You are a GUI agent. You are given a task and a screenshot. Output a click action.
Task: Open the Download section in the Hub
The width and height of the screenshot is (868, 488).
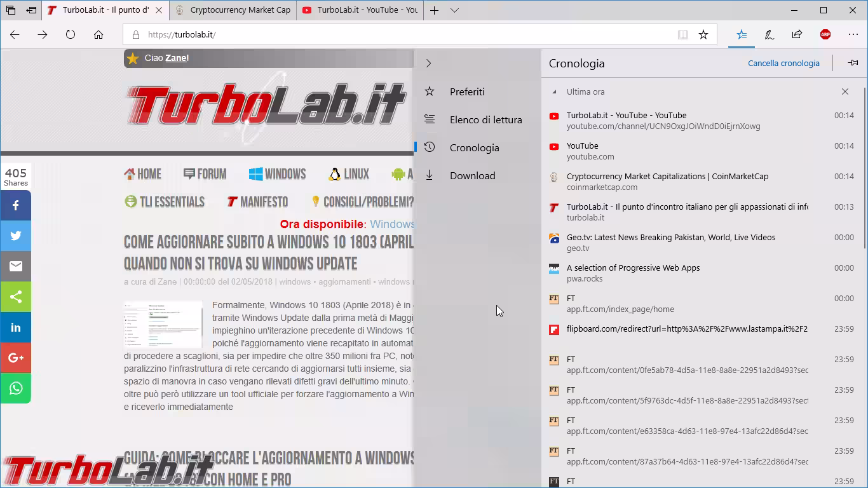477,175
